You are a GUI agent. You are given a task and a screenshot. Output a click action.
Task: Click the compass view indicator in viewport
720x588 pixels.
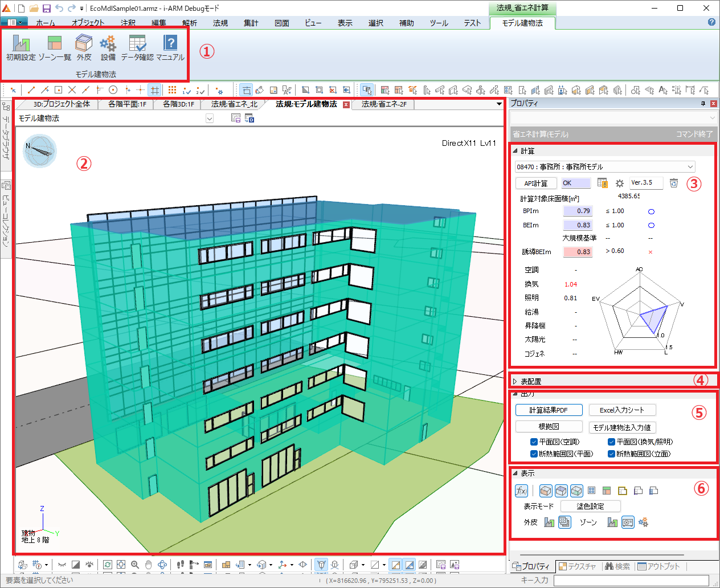40,150
